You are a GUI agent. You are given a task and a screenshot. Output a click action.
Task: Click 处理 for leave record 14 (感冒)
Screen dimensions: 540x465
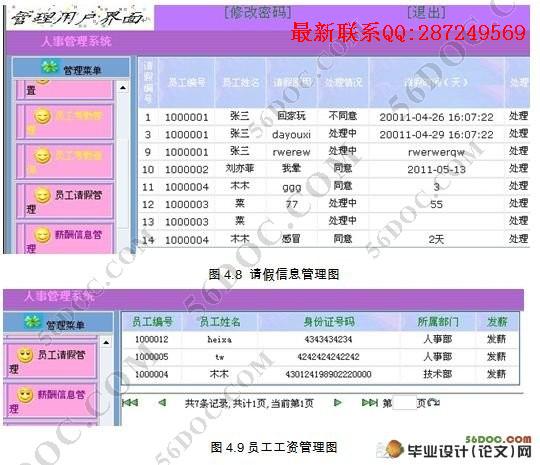tap(518, 239)
